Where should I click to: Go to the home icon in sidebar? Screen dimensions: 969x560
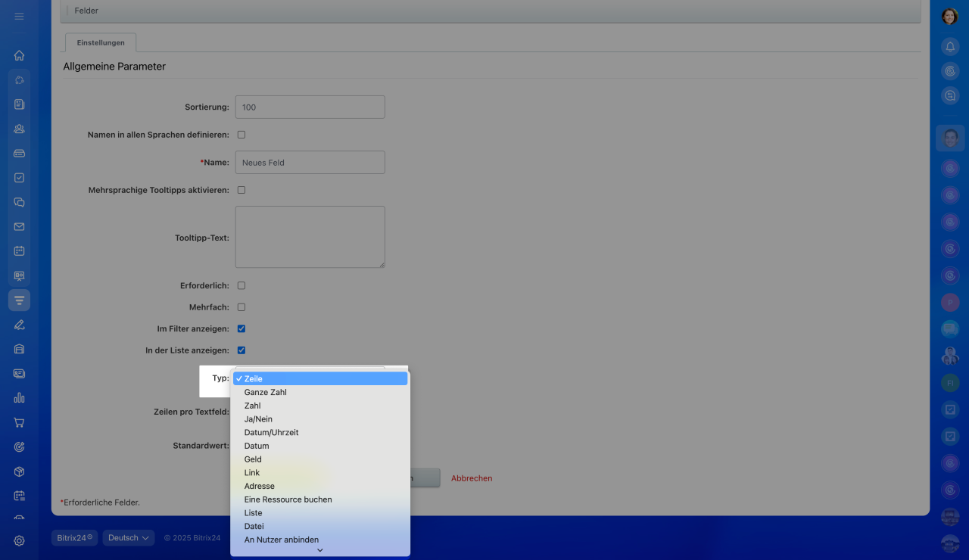20,55
